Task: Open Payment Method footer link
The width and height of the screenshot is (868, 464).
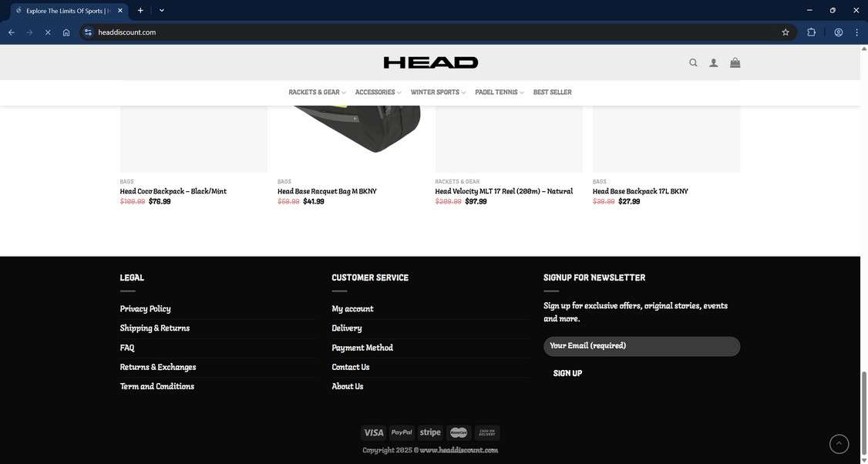Action: [362, 348]
